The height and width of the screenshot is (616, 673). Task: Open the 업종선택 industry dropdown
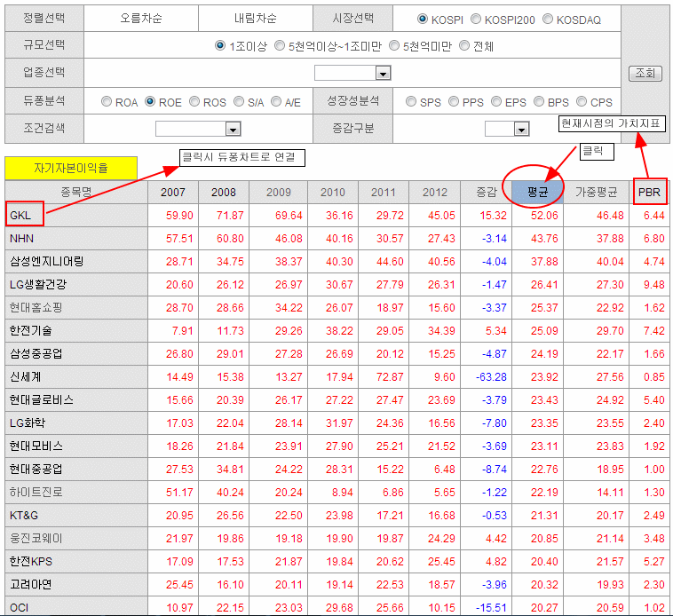[x=352, y=73]
